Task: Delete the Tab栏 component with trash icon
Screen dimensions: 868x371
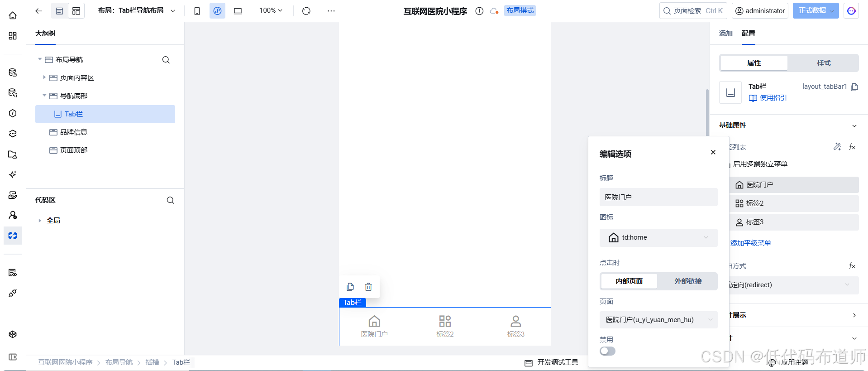Action: point(368,287)
